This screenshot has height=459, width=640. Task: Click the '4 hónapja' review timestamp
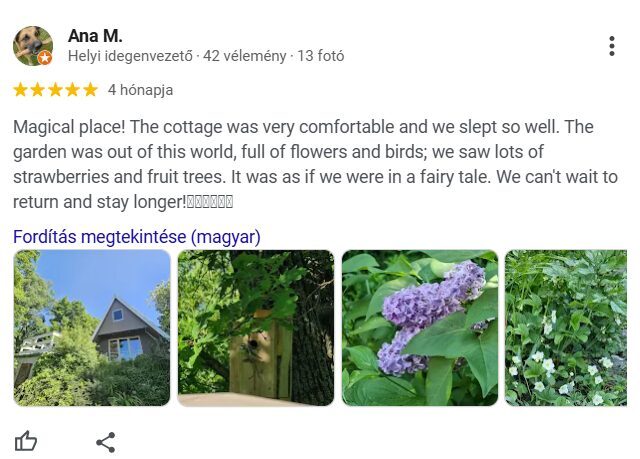[140, 90]
